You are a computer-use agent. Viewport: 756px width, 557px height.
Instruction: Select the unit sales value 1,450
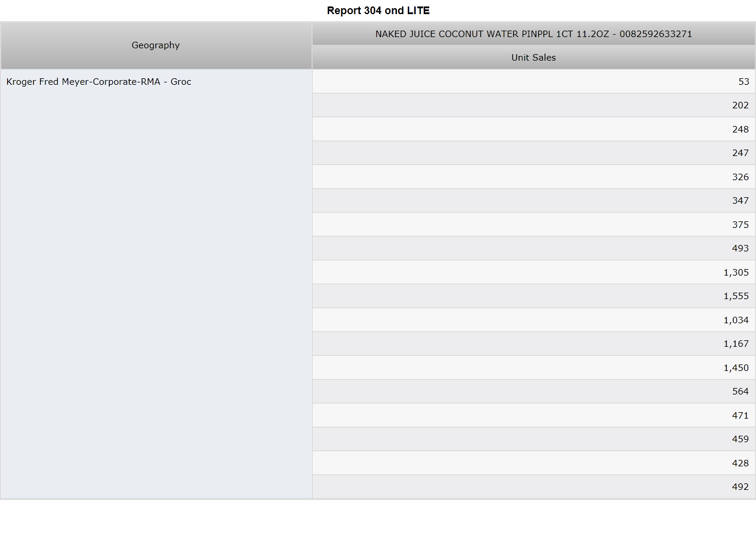[x=533, y=368]
